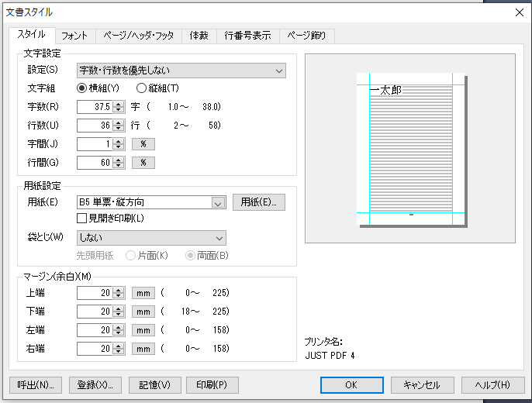Open the ページ/ヘッダ・フッタ tab
The width and height of the screenshot is (532, 403).
point(138,35)
